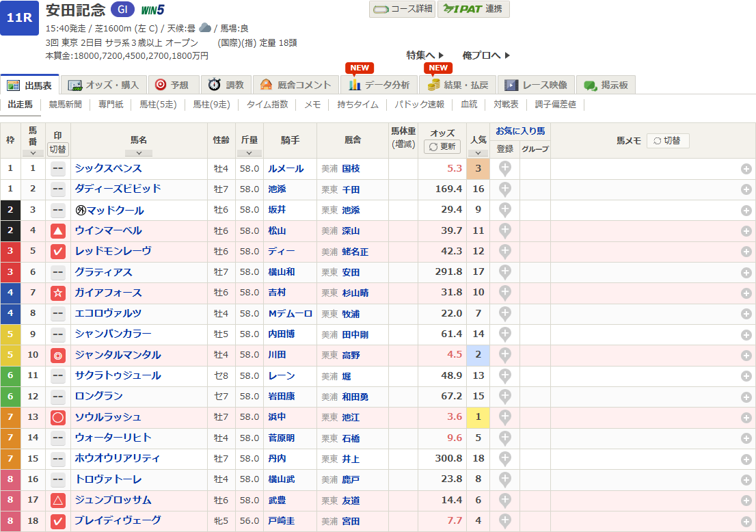Open the 斤量 column sort dropdown
This screenshot has height=532, width=756.
click(249, 153)
